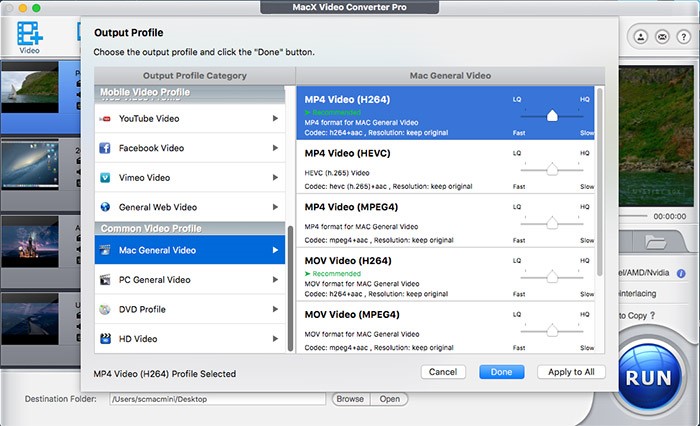Select the MP4 Video (HEVC) profile
700x426 pixels.
click(400, 166)
